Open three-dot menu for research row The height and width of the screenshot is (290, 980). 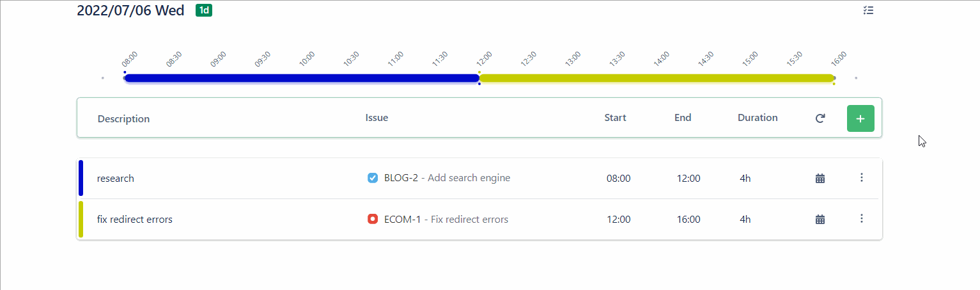click(861, 177)
